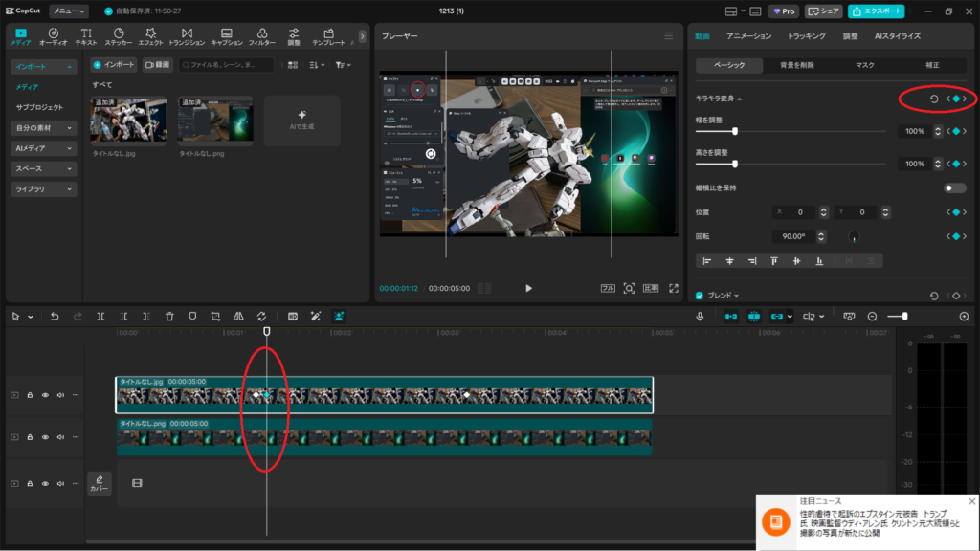Screen dimensions: 980x551
Task: Click the delete trash icon in timeline toolbar
Action: pos(169,316)
